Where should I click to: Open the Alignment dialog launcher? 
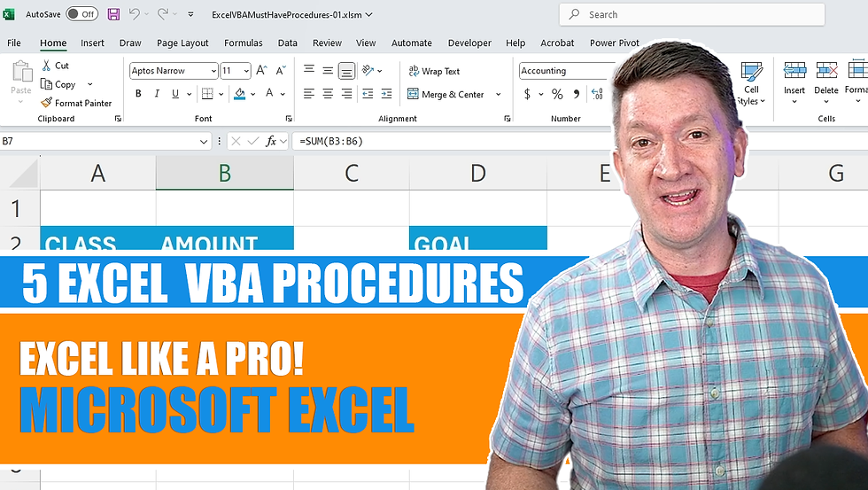tap(507, 119)
